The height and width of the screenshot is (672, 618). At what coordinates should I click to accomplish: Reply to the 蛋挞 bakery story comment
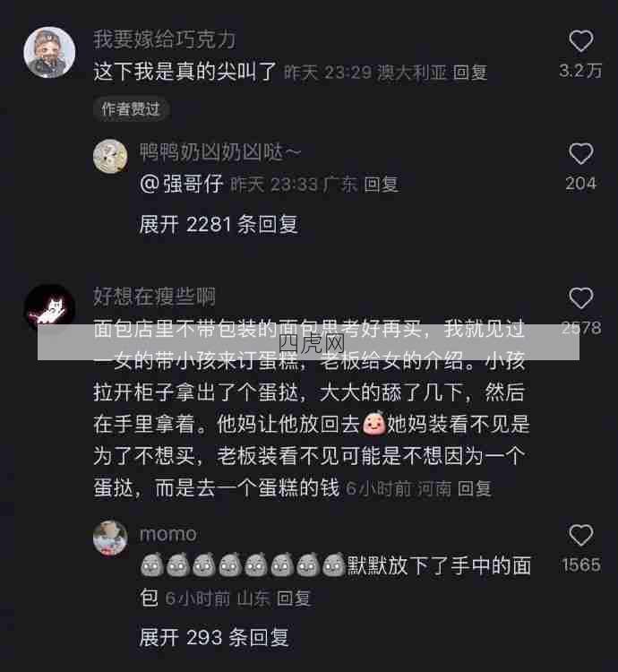pos(474,488)
